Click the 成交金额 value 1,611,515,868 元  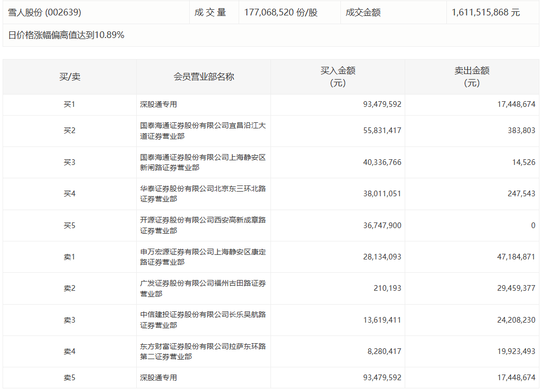click(x=485, y=12)
